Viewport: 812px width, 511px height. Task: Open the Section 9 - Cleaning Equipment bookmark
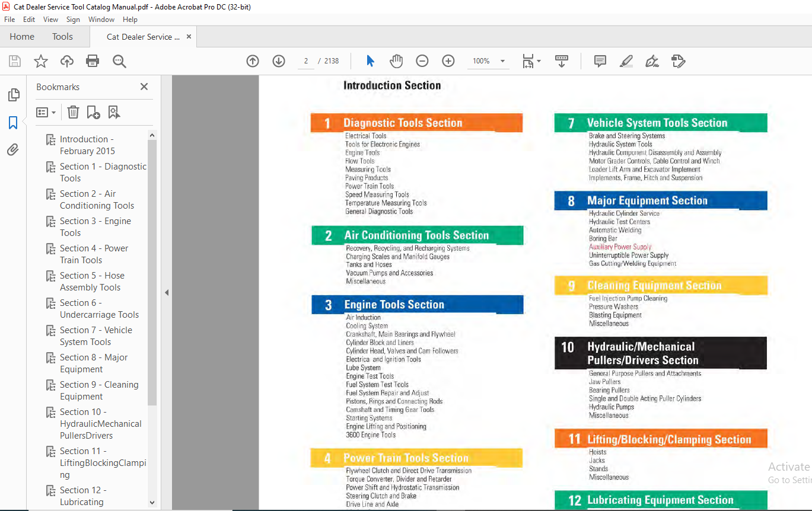tap(99, 390)
